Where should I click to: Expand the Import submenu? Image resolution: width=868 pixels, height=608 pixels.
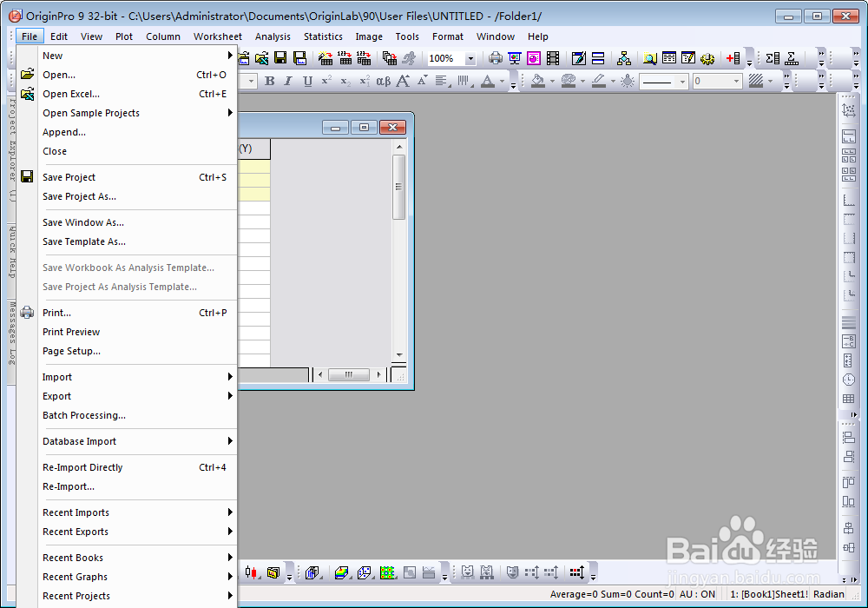pos(137,377)
